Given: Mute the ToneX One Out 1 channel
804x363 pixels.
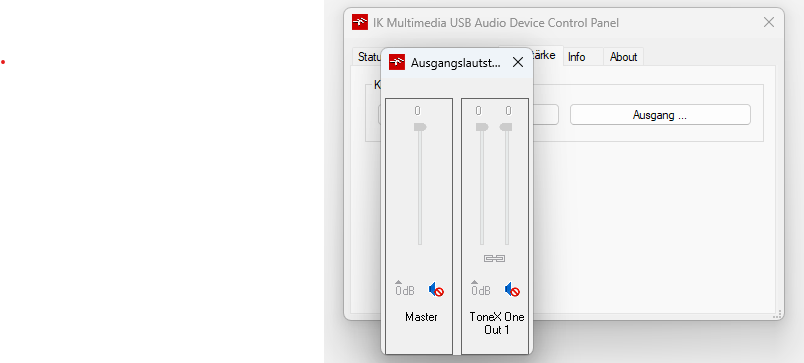Looking at the screenshot, I should coord(512,290).
